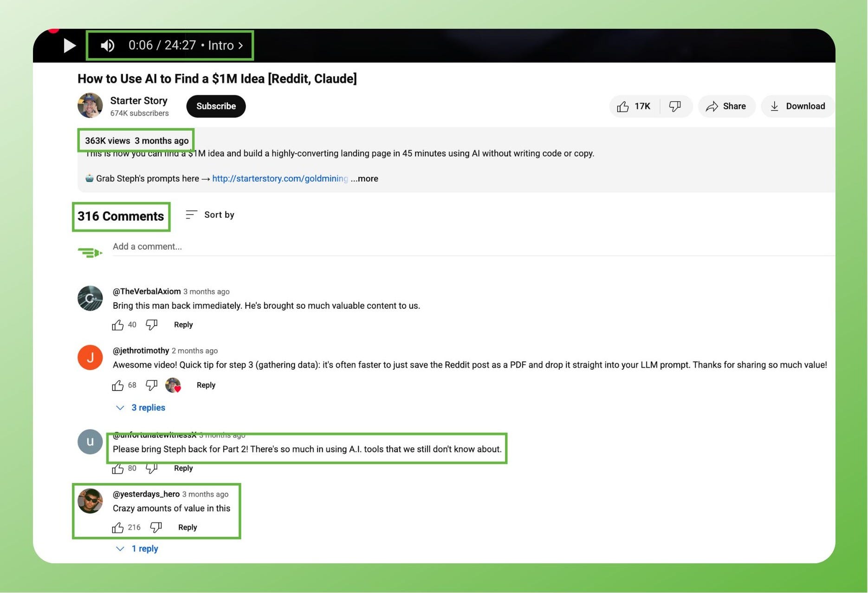Like @jethrotimothy's comment
Screen dimensions: 868x593
[x=117, y=385]
